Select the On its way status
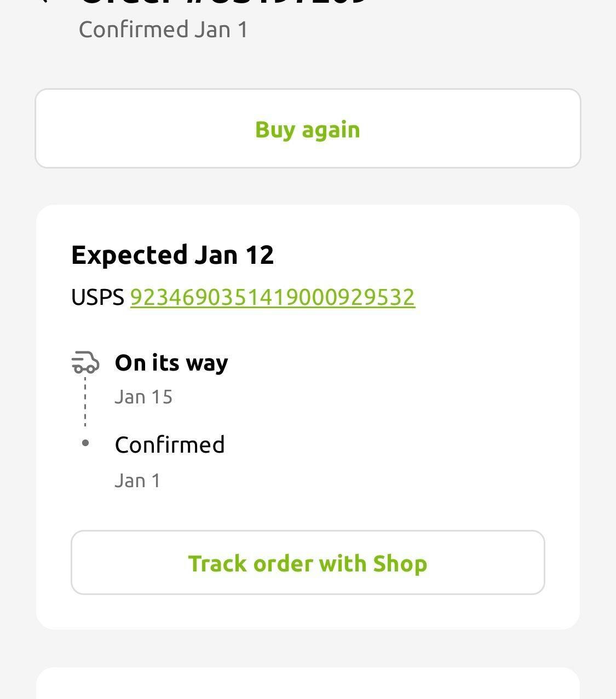Image resolution: width=616 pixels, height=699 pixels. [171, 363]
